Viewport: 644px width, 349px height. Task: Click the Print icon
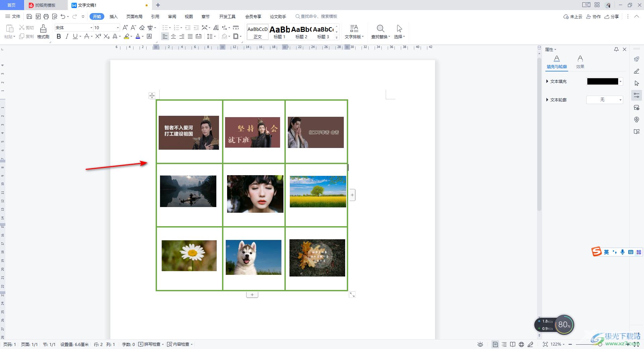click(x=46, y=16)
